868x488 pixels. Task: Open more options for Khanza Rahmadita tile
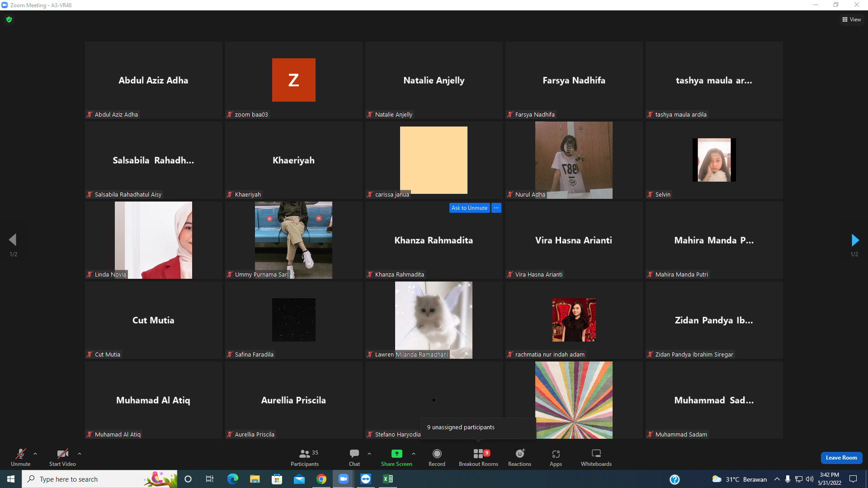(x=496, y=208)
